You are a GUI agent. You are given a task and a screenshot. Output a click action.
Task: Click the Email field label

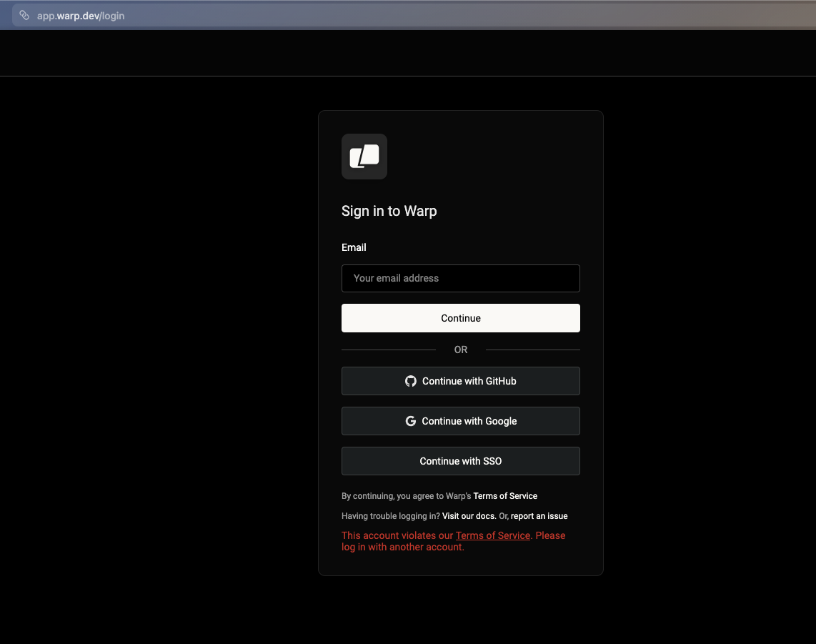click(354, 247)
